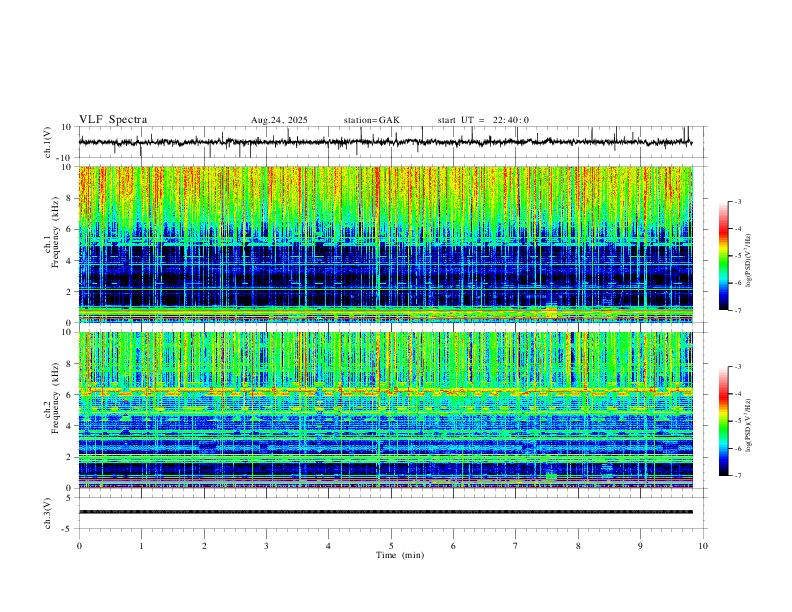Click the time axis tick label '3'
Image resolution: width=792 pixels, height=612 pixels.
point(266,546)
